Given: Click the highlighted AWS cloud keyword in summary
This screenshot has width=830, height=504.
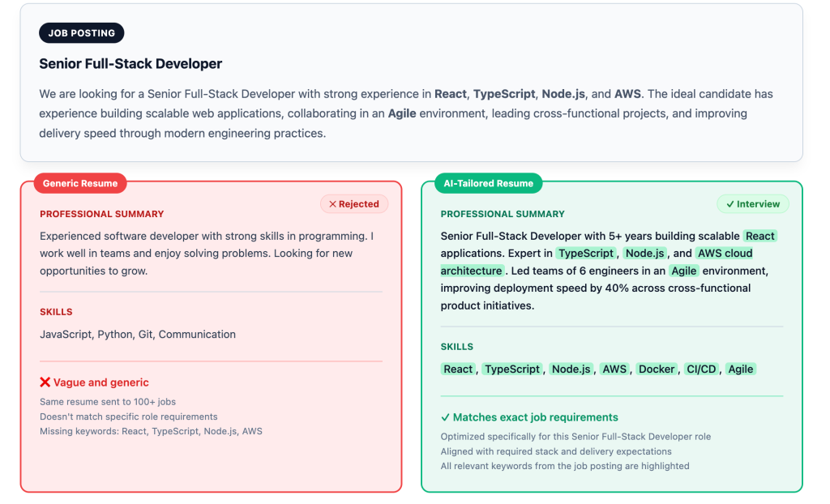Looking at the screenshot, I should (725, 253).
